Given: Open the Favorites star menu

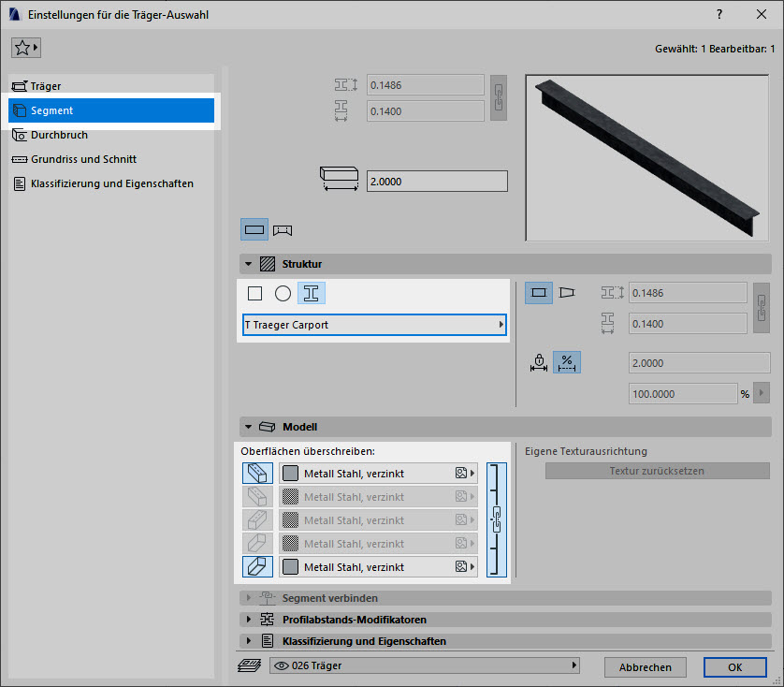Looking at the screenshot, I should (x=26, y=48).
